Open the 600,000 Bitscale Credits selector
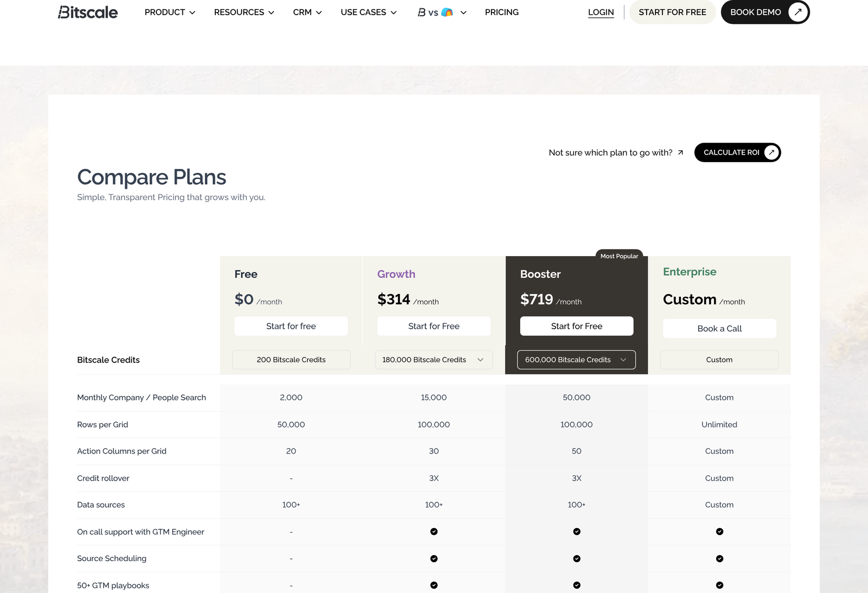Screen dimensions: 868x593 577,360
